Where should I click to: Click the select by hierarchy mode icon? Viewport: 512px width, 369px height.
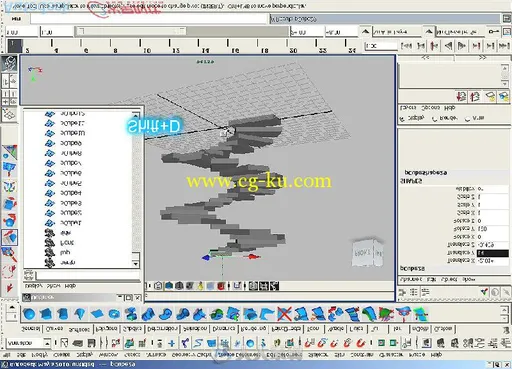coord(116,343)
